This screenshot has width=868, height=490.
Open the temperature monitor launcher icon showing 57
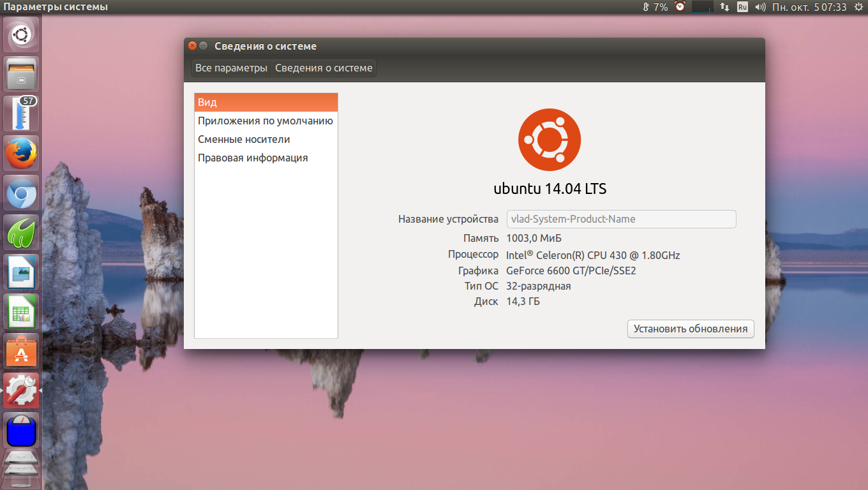[x=22, y=114]
